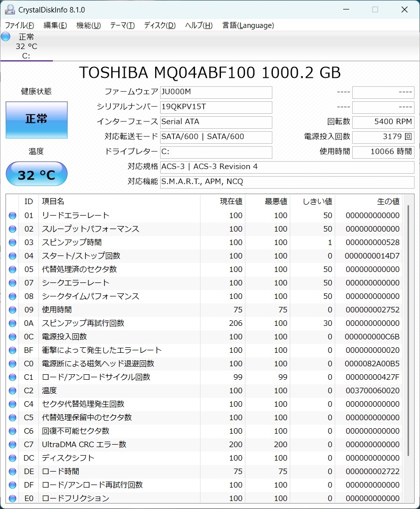
Task: Open the 機能(U) menu
Action: click(x=89, y=25)
